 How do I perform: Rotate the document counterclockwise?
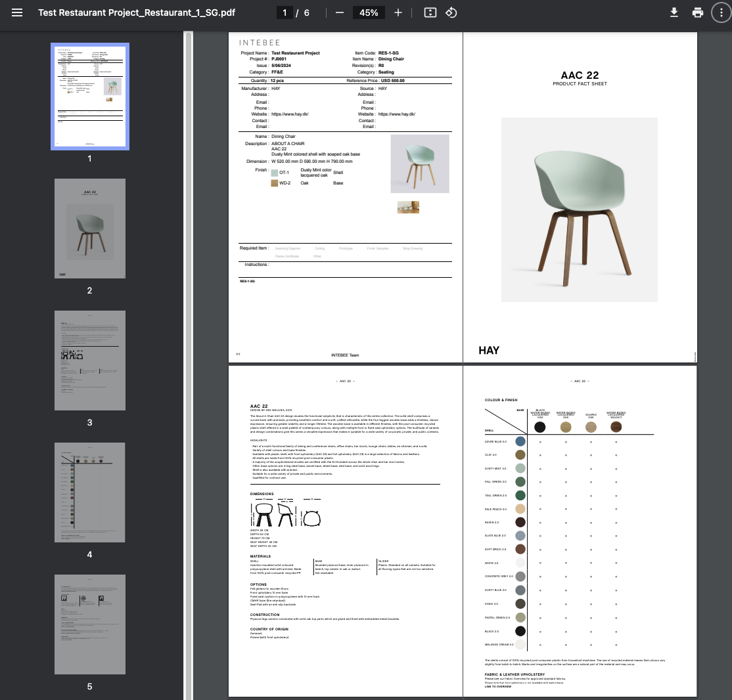tap(451, 12)
